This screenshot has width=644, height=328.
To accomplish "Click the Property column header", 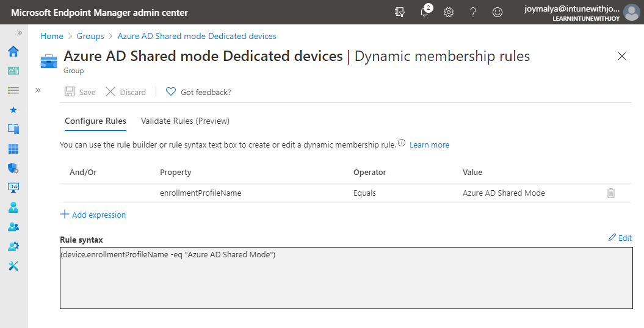I will [175, 172].
